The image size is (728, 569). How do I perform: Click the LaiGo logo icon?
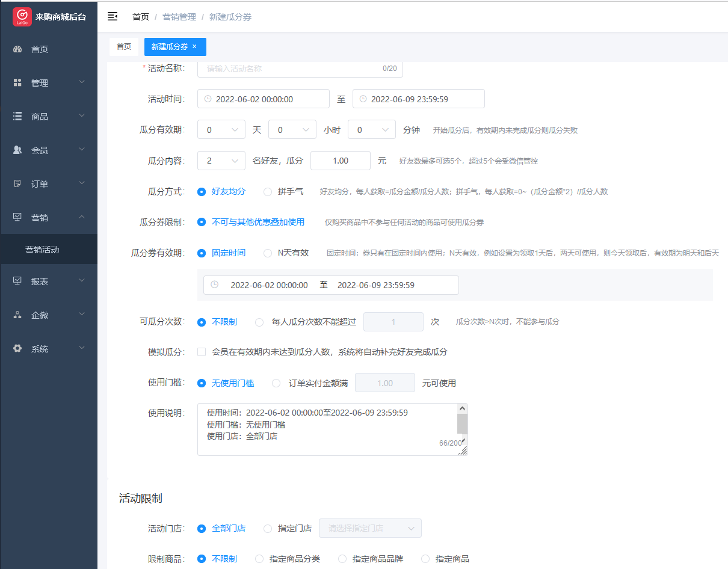pos(22,16)
